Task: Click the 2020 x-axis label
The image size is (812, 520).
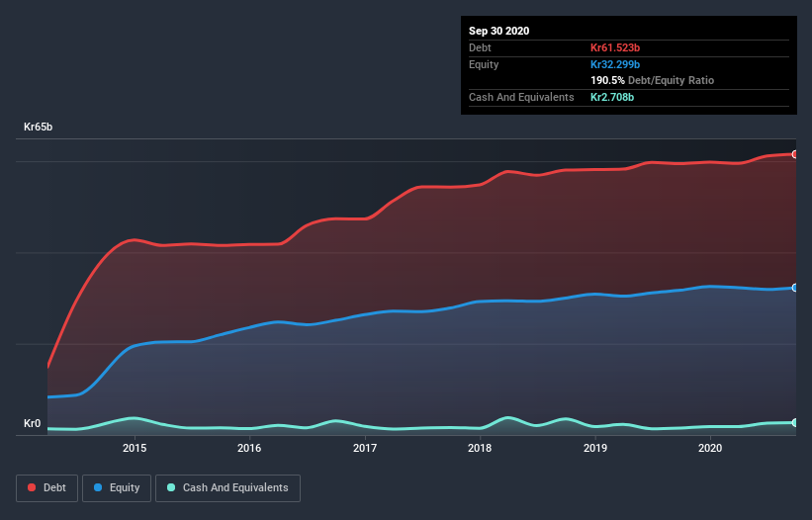Action: click(710, 448)
